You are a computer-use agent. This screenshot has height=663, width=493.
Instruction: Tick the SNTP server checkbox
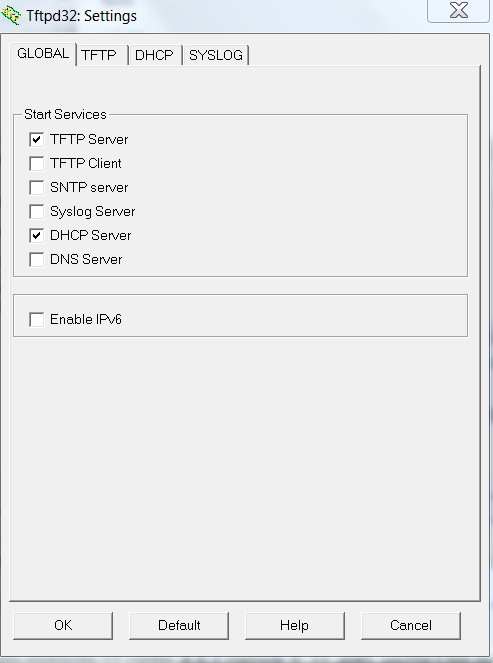(x=37, y=188)
